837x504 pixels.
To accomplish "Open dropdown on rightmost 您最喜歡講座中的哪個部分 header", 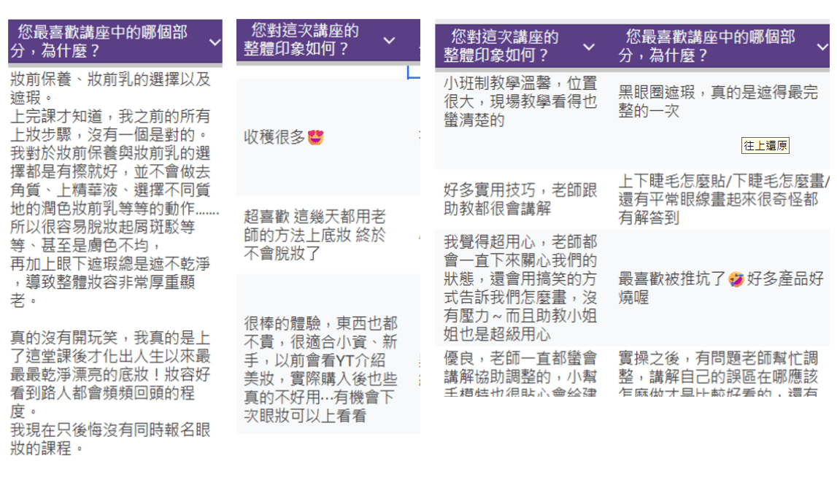I will (x=822, y=47).
